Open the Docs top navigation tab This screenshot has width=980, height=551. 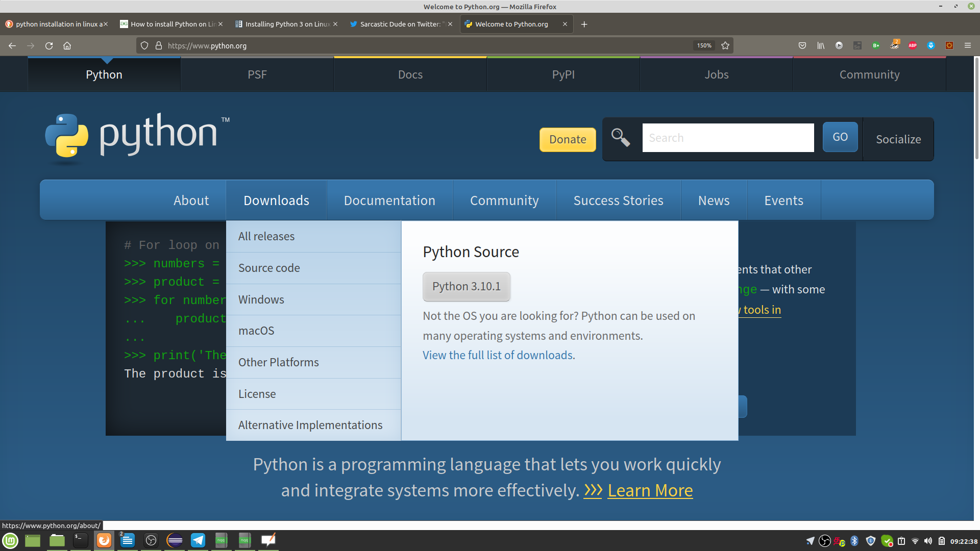tap(410, 74)
